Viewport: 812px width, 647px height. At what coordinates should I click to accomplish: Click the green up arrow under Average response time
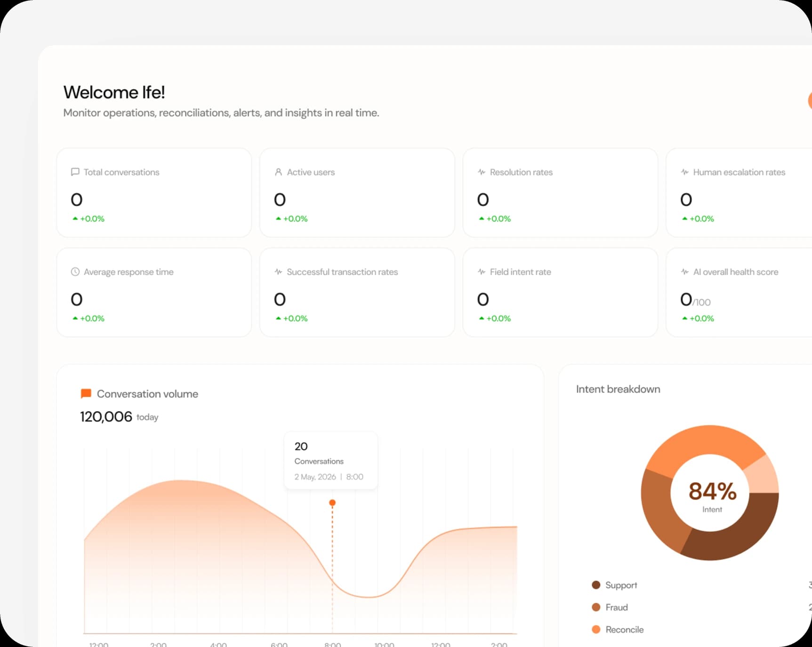point(75,318)
